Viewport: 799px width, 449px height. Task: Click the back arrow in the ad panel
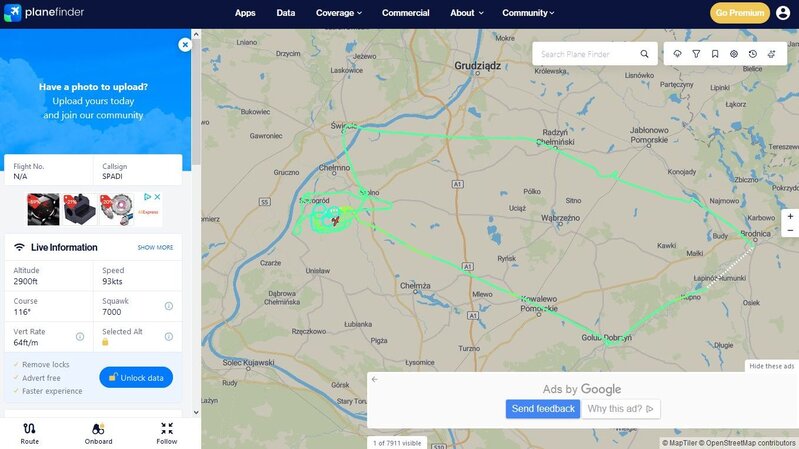375,379
